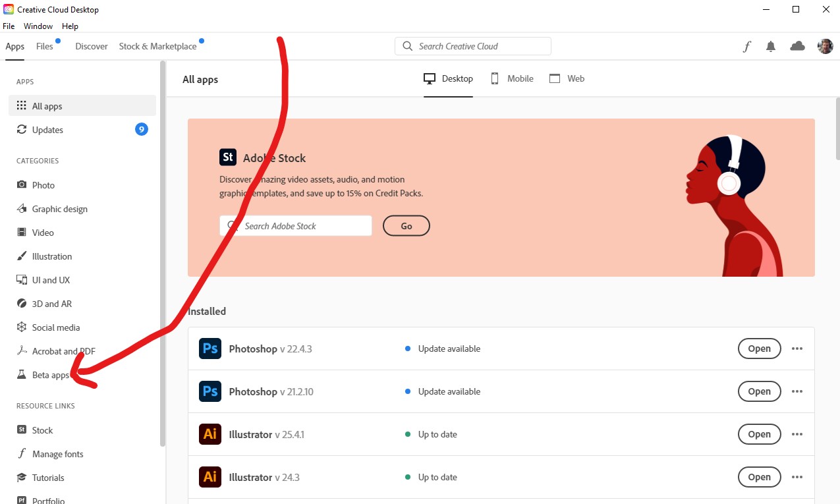Viewport: 840px width, 504px height.
Task: Open the Window menu
Action: pyautogui.click(x=38, y=26)
